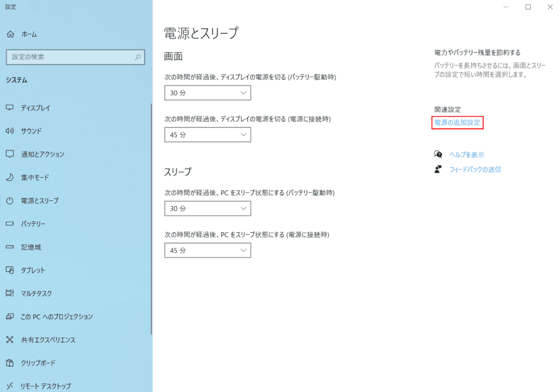
Task: Click the 集中モード moon icon
Action: pyautogui.click(x=10, y=177)
